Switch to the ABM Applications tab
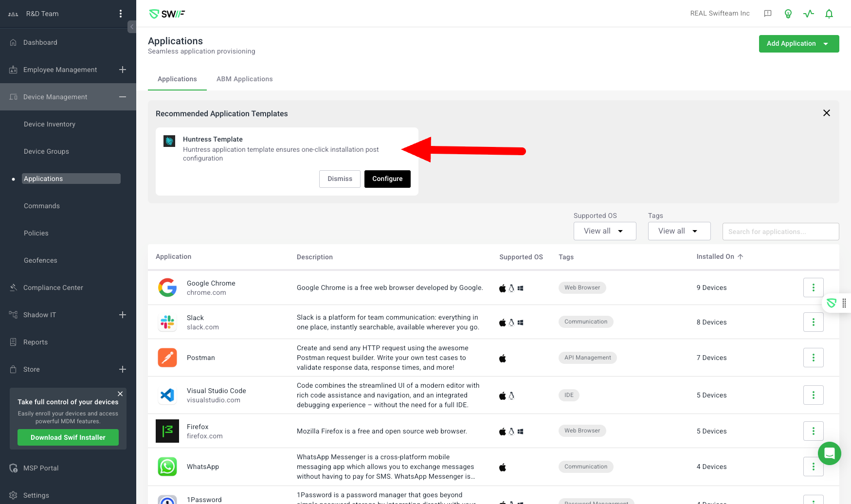851x504 pixels. coord(244,79)
